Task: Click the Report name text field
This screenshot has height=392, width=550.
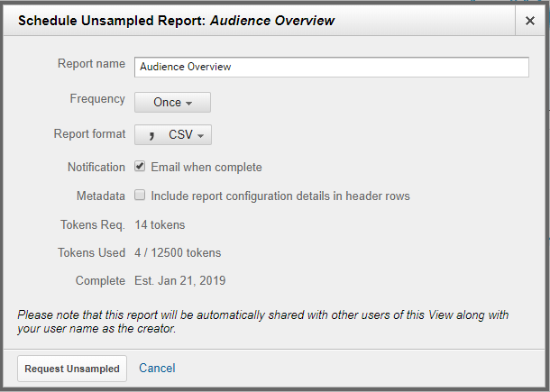Action: tap(331, 68)
